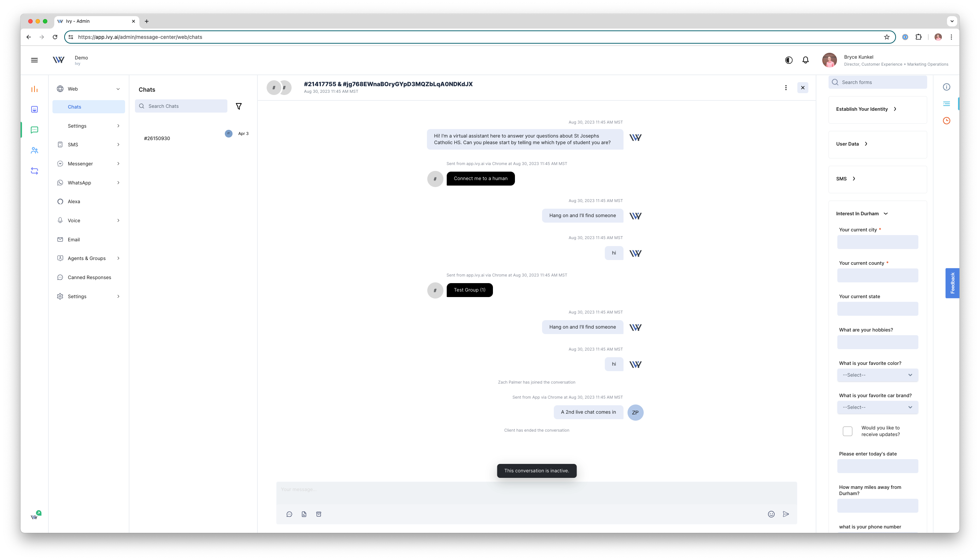
Task: Focus the Search Chats field
Action: [181, 106]
